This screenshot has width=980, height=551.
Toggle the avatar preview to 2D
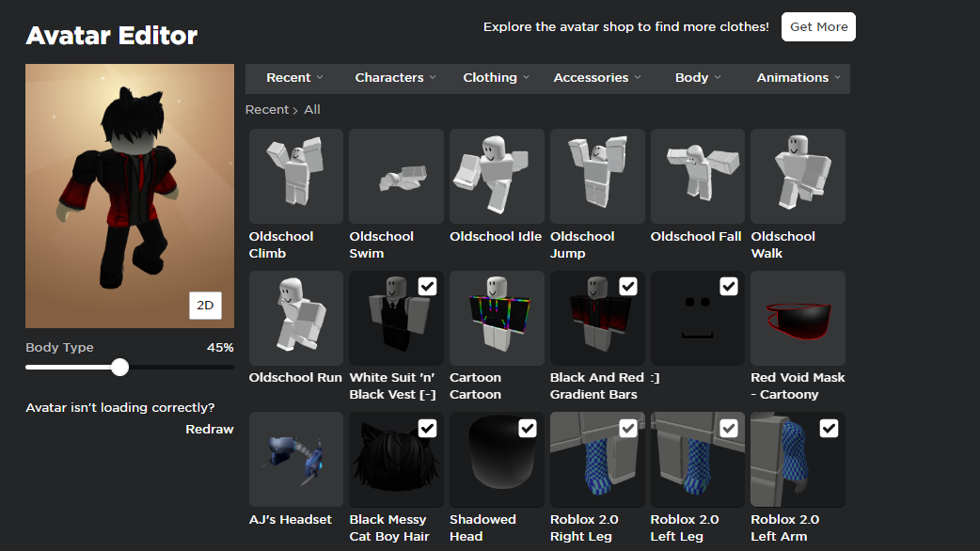[x=206, y=306]
